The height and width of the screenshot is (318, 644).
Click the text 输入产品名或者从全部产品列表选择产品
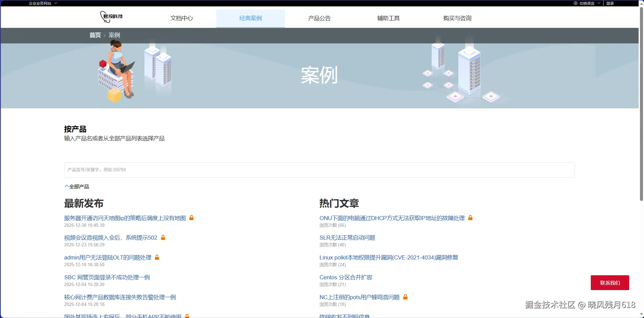pos(115,139)
